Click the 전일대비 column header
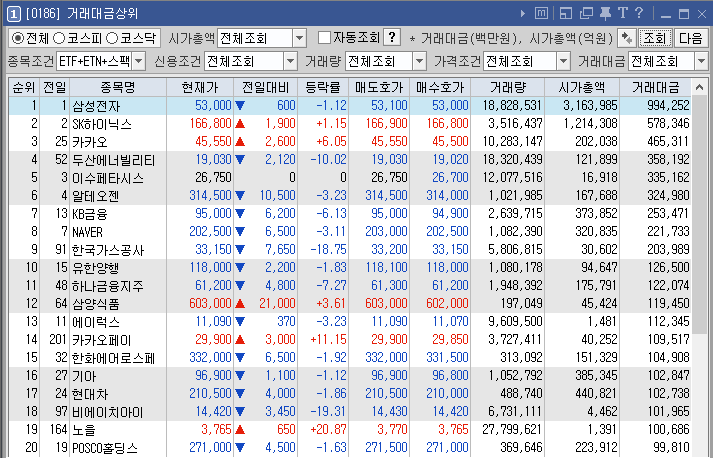This screenshot has height=458, width=713. 265,87
